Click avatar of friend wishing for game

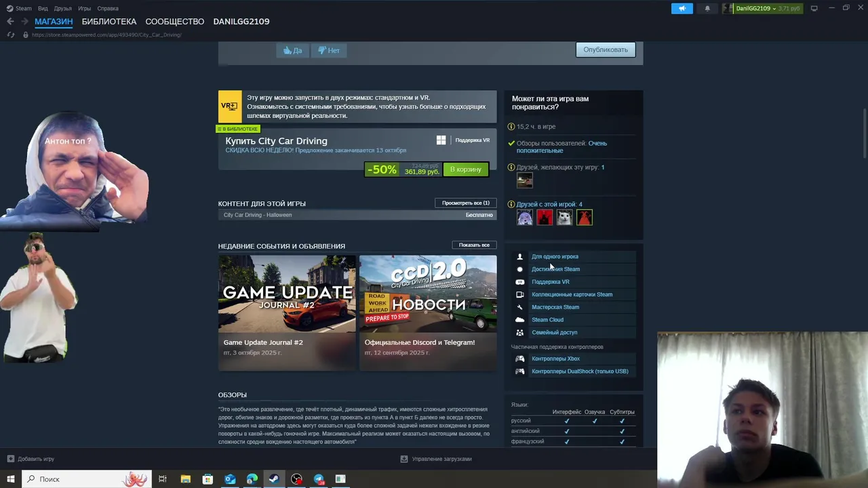525,180
